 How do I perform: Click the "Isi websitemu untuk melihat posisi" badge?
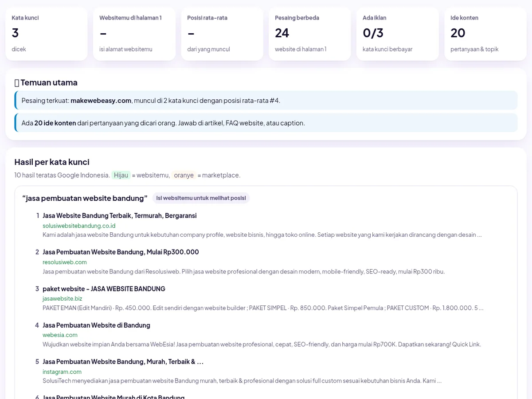tap(201, 198)
